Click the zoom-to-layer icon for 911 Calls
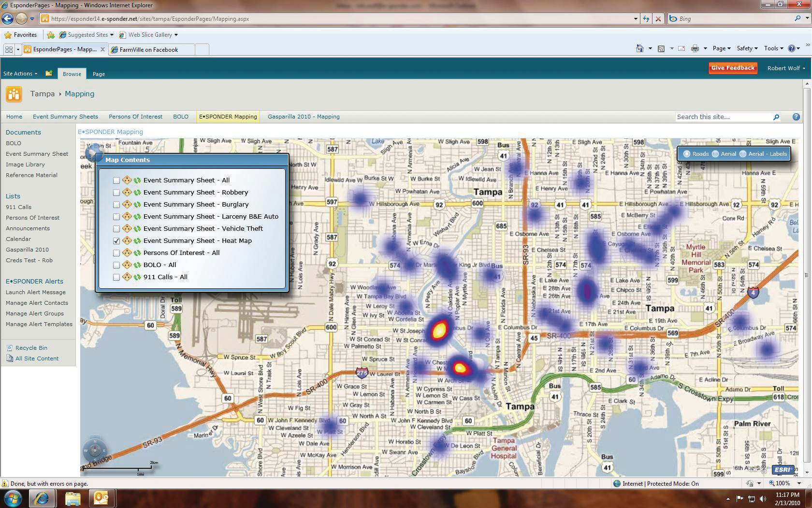This screenshot has width=812, height=508. coord(127,277)
